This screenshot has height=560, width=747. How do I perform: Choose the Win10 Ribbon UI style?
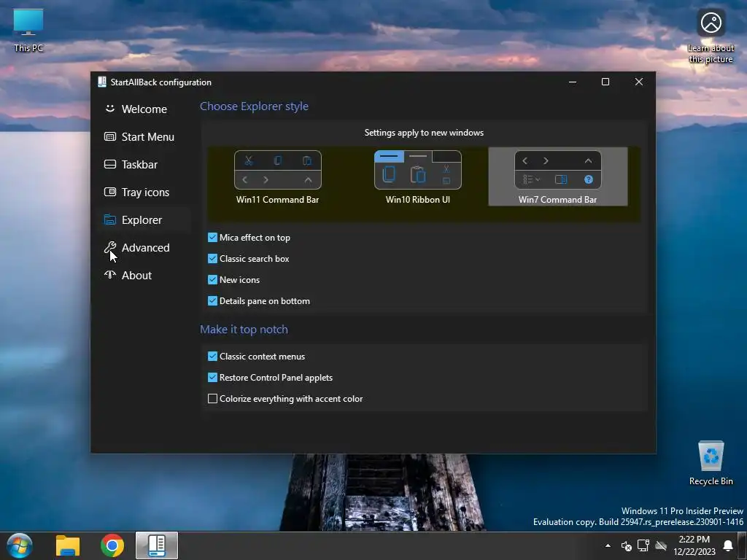418,177
